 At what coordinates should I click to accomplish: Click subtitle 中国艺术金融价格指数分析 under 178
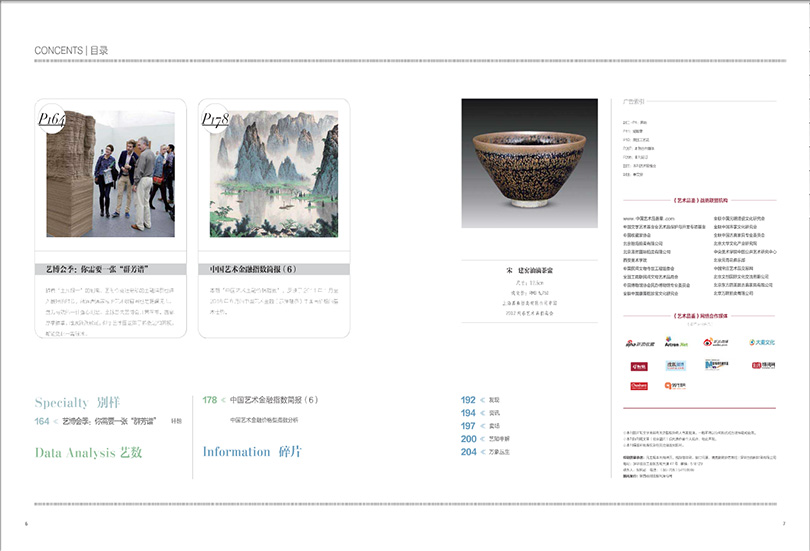(264, 420)
